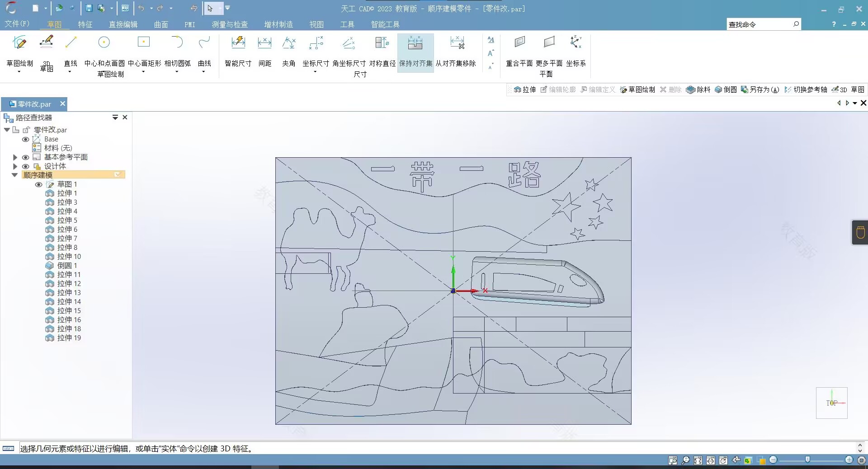This screenshot has height=469, width=868.
Task: Toggle visibility eye of Base
Action: point(26,139)
